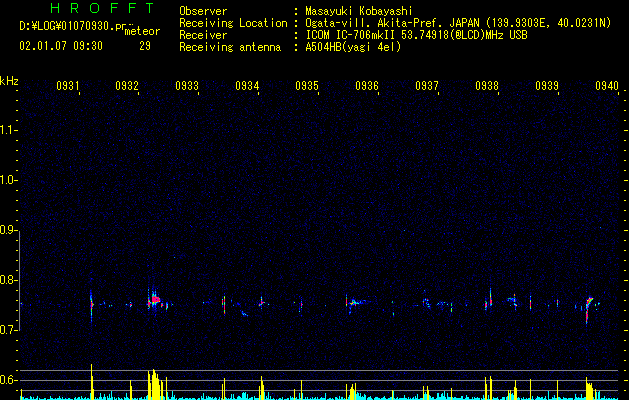Click the 1.1 kHz frequency label

[8, 130]
